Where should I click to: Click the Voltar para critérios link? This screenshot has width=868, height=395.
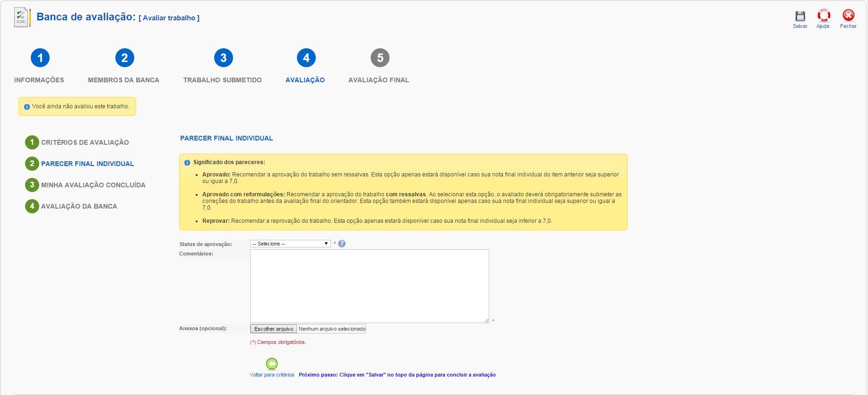coord(272,375)
